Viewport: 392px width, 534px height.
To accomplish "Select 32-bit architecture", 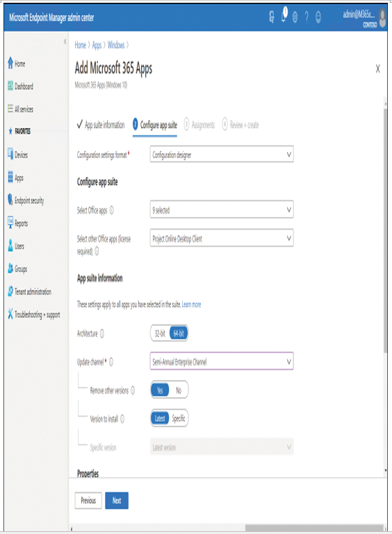I will (160, 334).
